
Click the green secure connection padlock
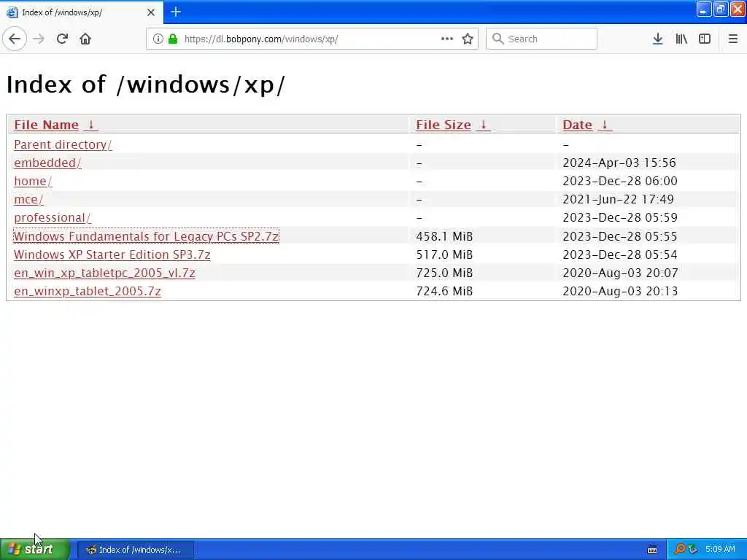coord(173,39)
